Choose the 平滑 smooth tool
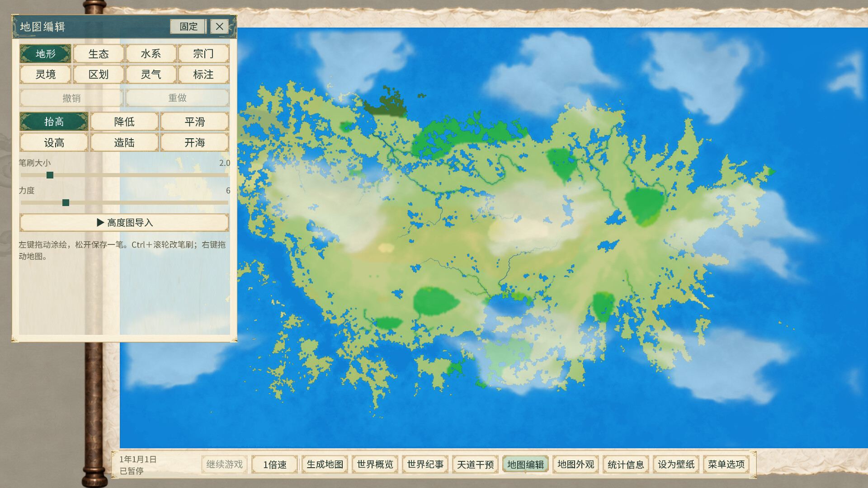 195,122
